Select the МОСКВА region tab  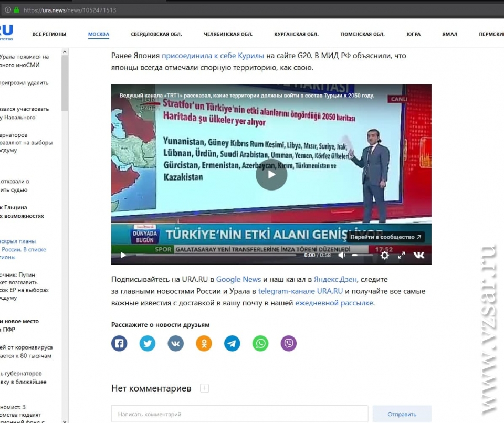99,34
